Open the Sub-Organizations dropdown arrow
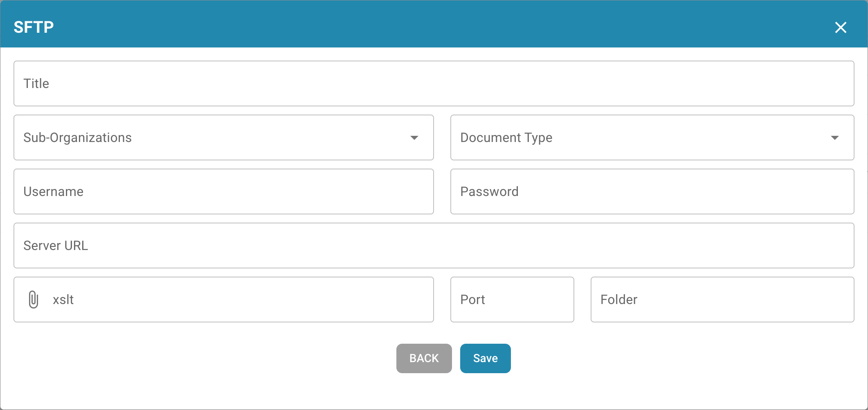The width and height of the screenshot is (868, 410). tap(415, 138)
